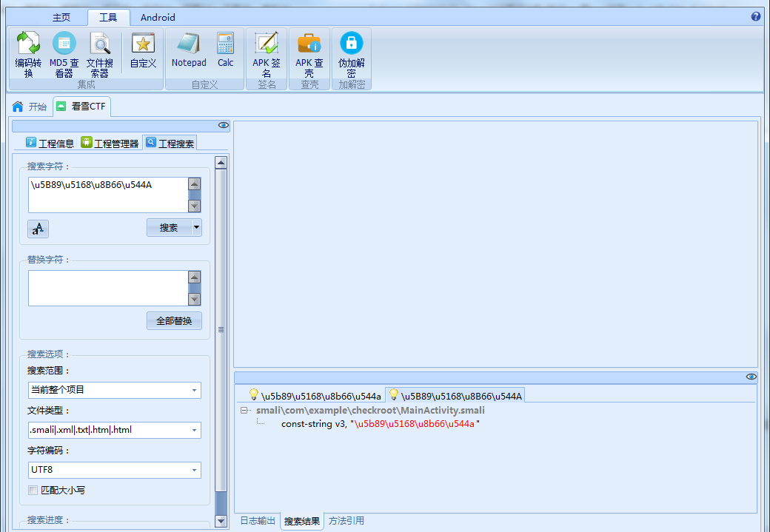Click the 搜索进度 label
770x532 pixels.
pos(48,520)
